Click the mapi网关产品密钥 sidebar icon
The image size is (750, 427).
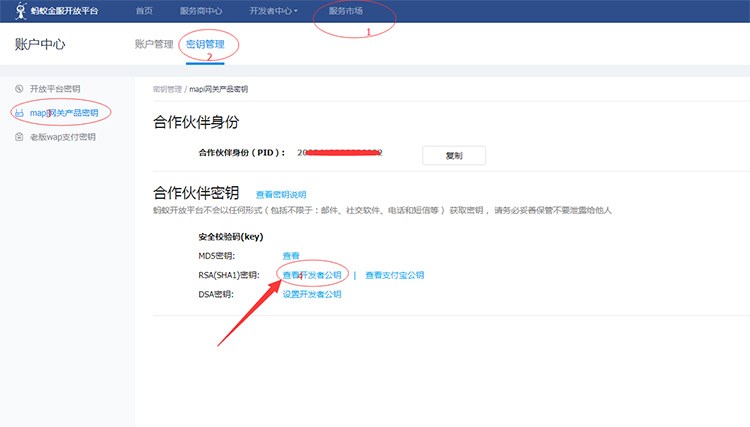tap(19, 113)
